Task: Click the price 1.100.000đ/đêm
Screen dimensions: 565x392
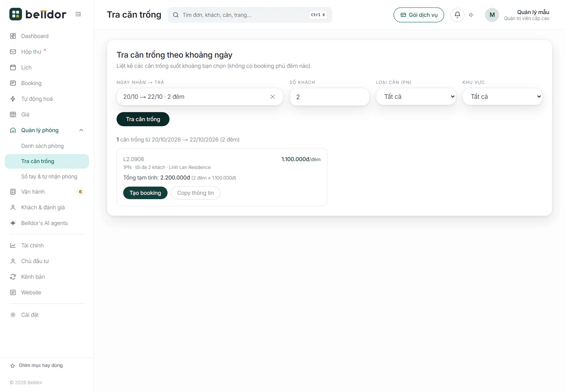Action: [x=301, y=159]
